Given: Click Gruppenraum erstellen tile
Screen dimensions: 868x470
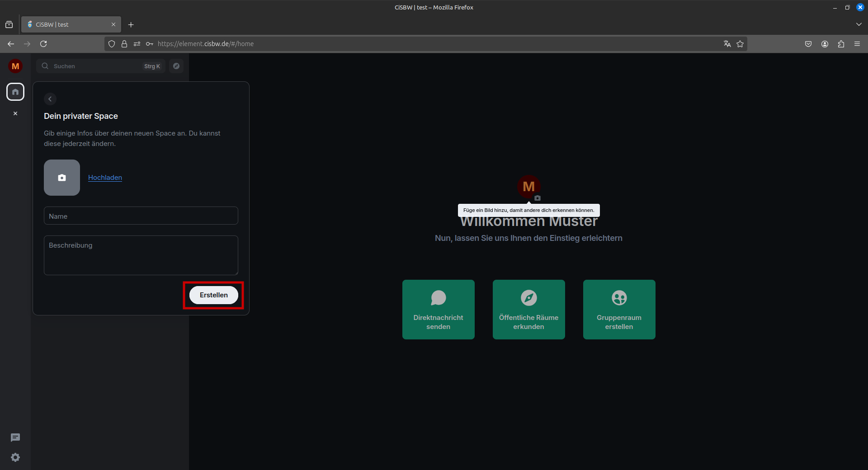Looking at the screenshot, I should (619, 310).
